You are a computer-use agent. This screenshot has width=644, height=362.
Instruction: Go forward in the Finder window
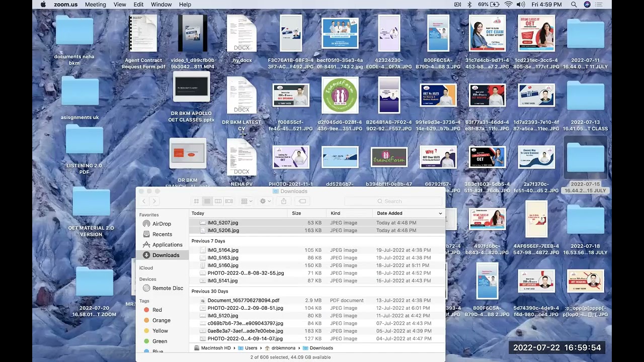(154, 201)
